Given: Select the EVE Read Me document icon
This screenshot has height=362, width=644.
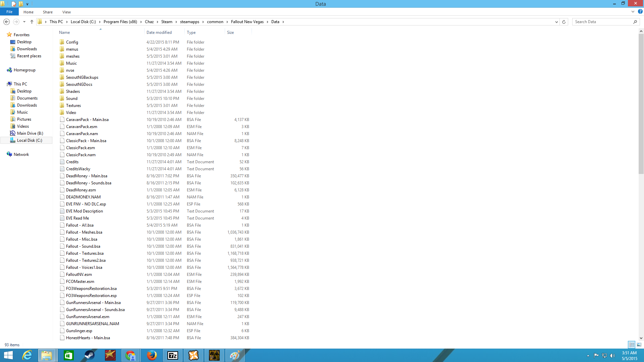Looking at the screenshot, I should point(62,218).
